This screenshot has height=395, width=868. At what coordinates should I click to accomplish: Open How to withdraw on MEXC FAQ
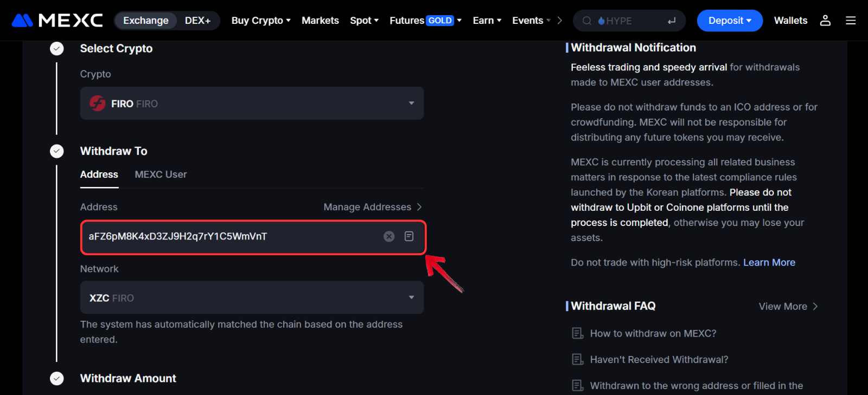[653, 334]
